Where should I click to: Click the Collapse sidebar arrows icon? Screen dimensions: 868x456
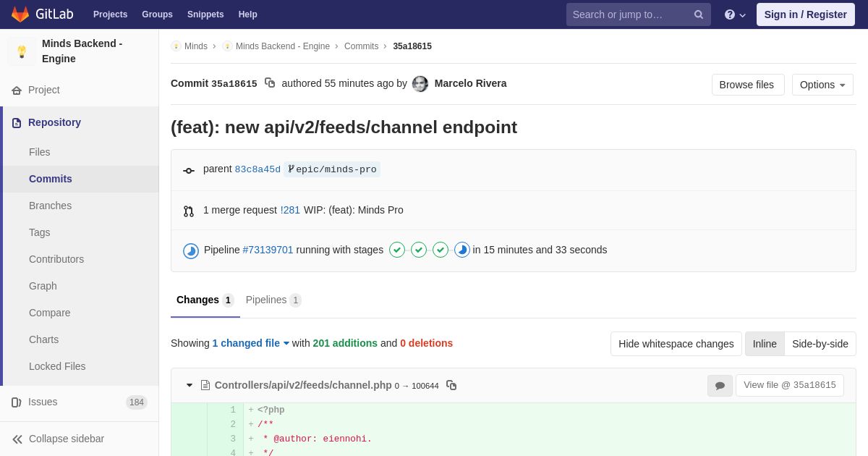pyautogui.click(x=17, y=439)
